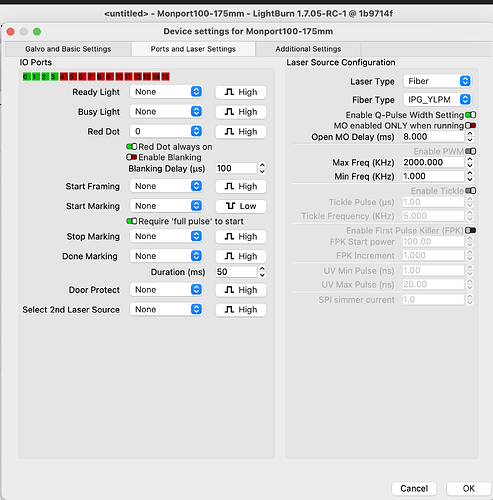Toggle Red Dot polarity High button
Viewport: 493px width, 500px height.
[x=241, y=132]
